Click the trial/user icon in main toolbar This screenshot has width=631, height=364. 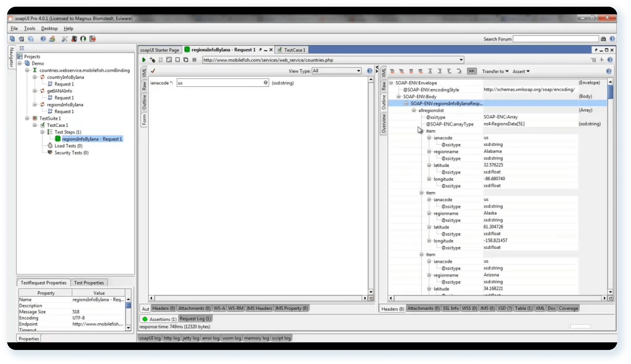52,39
